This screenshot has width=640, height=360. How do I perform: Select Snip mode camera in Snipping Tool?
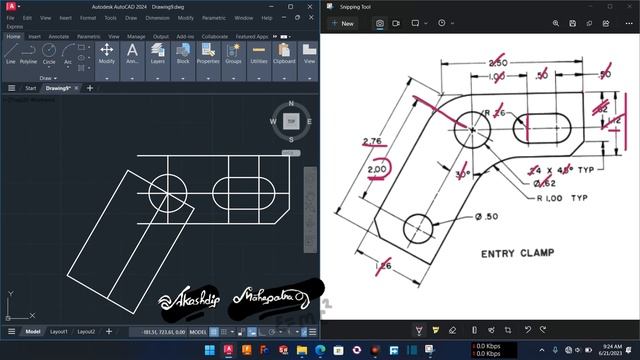click(380, 23)
